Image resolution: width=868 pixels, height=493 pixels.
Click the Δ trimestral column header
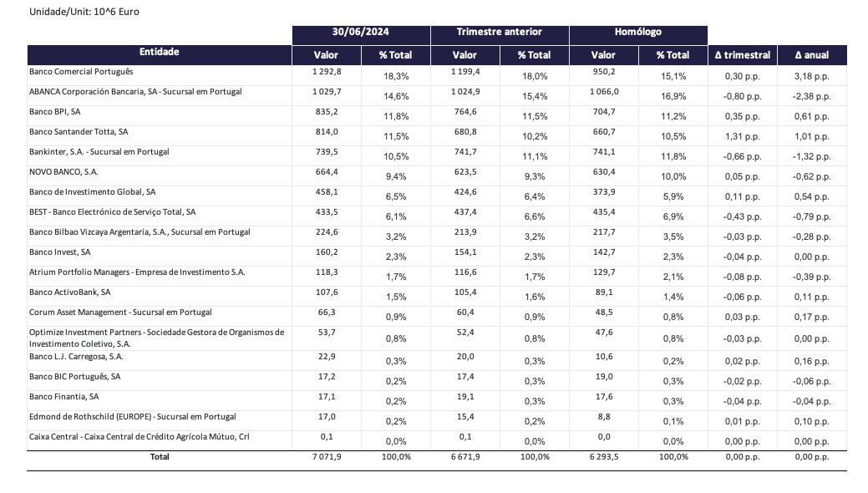(x=742, y=55)
